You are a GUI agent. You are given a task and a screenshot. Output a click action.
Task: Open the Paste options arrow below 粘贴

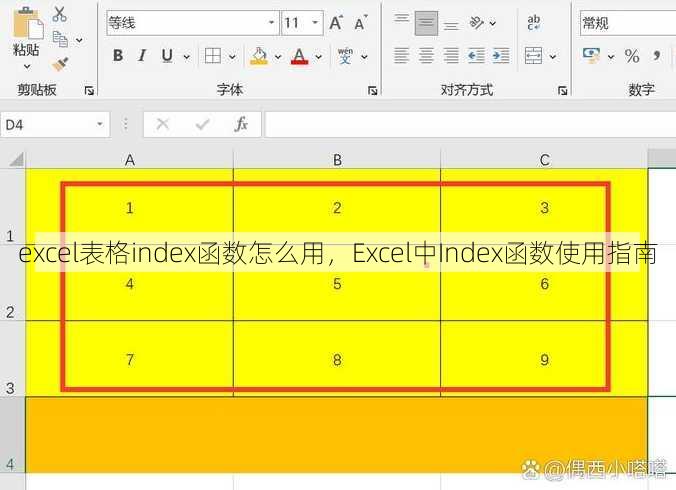[x=27, y=66]
